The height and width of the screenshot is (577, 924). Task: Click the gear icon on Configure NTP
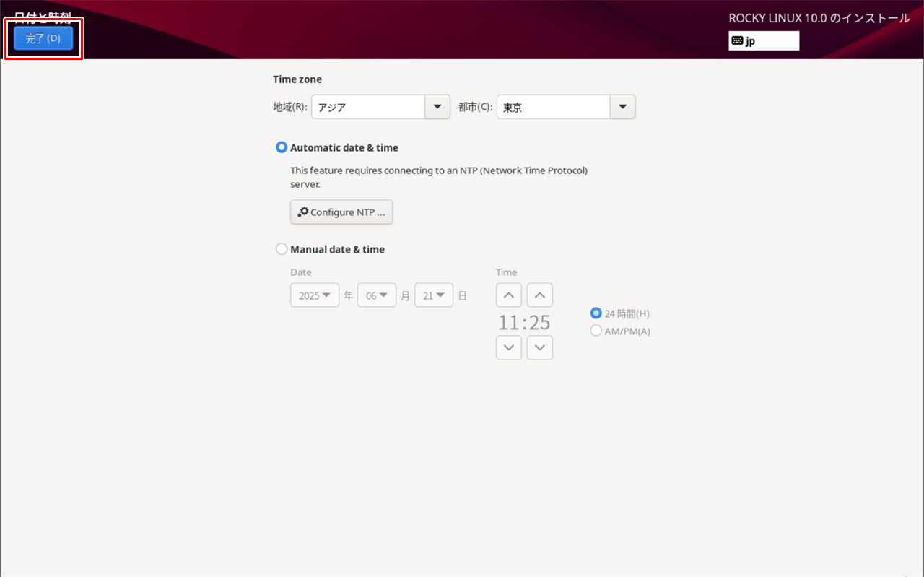(x=303, y=212)
